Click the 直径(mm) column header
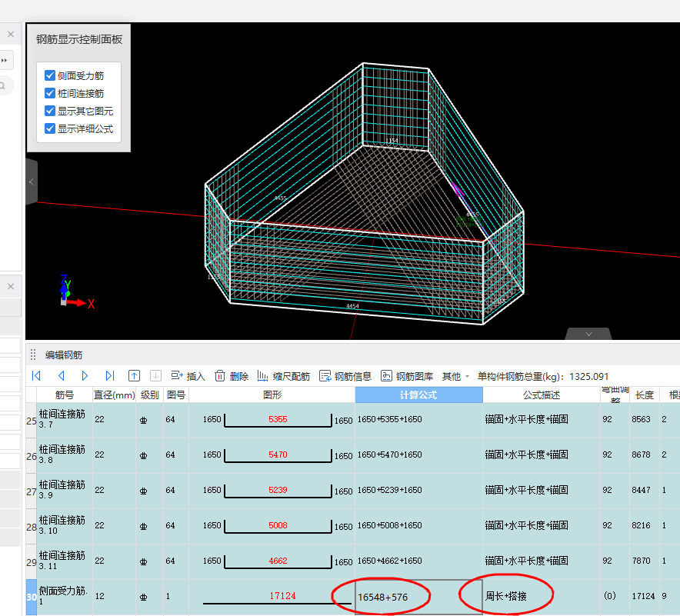The image size is (680, 616). click(115, 395)
